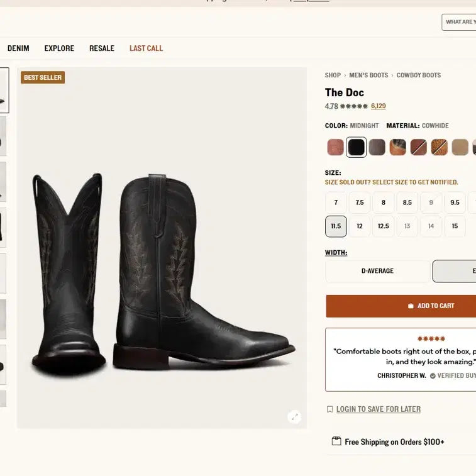Click the five-star rating icons
This screenshot has height=476, width=476.
coord(354,106)
